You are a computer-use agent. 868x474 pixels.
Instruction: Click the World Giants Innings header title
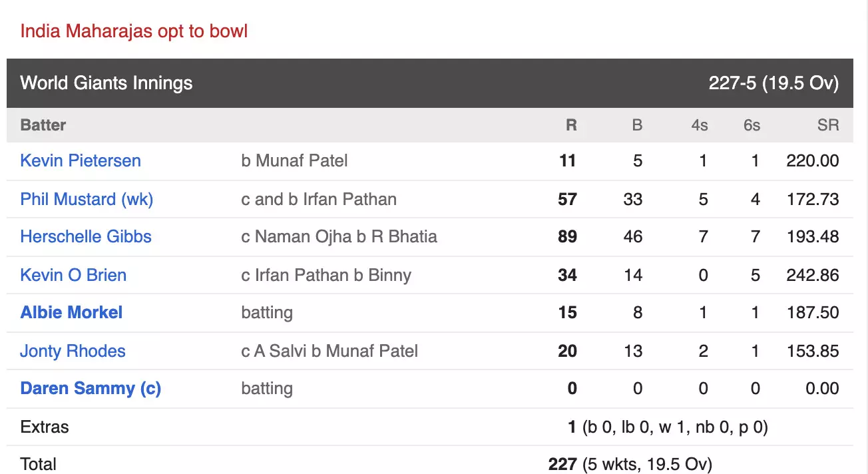107,83
